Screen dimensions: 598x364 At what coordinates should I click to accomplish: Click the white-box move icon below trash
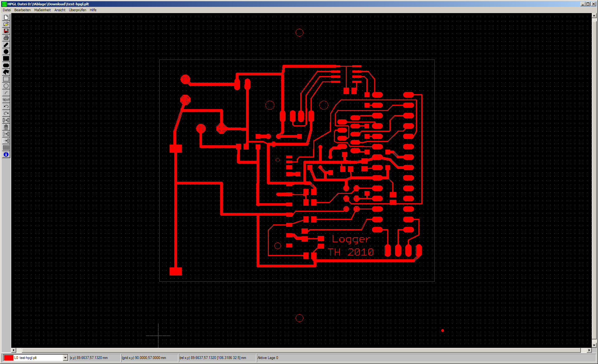tap(6, 141)
